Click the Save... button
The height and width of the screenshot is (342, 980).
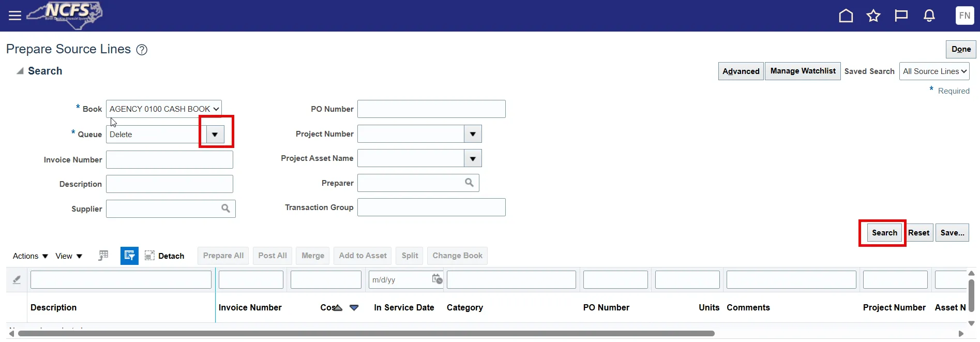[952, 233]
